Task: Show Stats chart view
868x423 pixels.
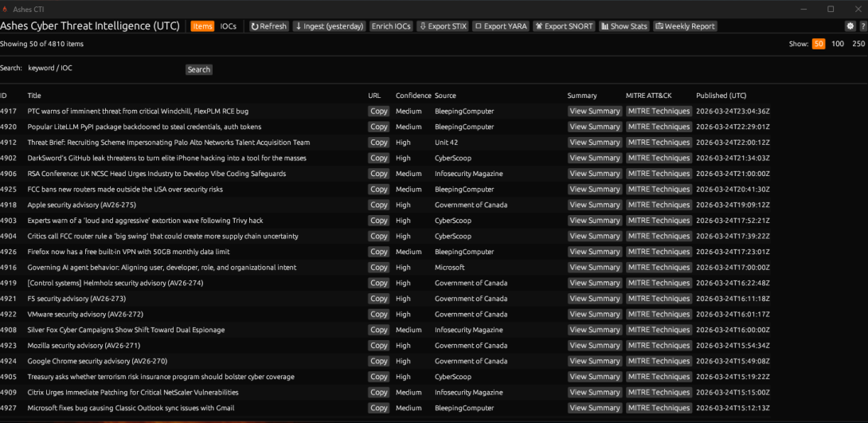Action: coord(624,26)
